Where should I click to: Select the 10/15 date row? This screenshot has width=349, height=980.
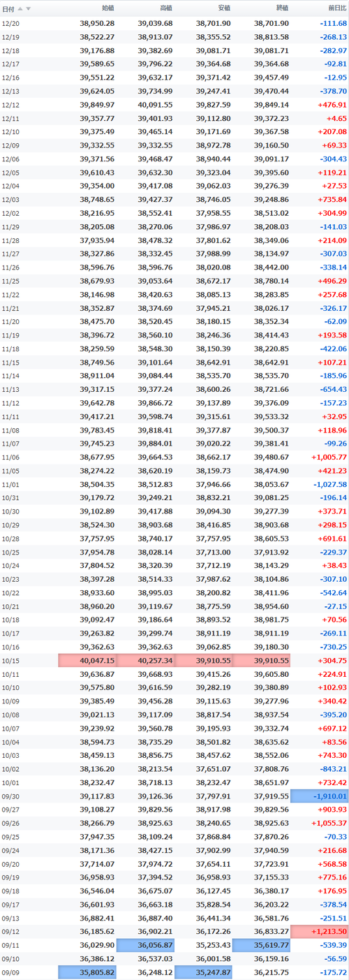tap(174, 660)
